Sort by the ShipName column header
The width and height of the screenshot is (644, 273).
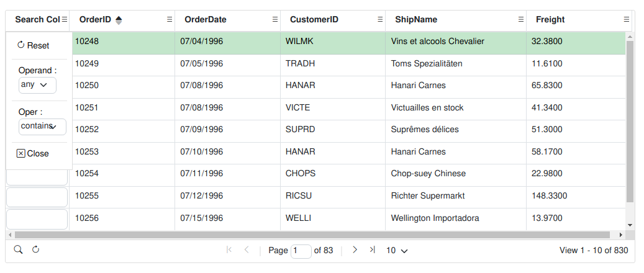pyautogui.click(x=415, y=20)
